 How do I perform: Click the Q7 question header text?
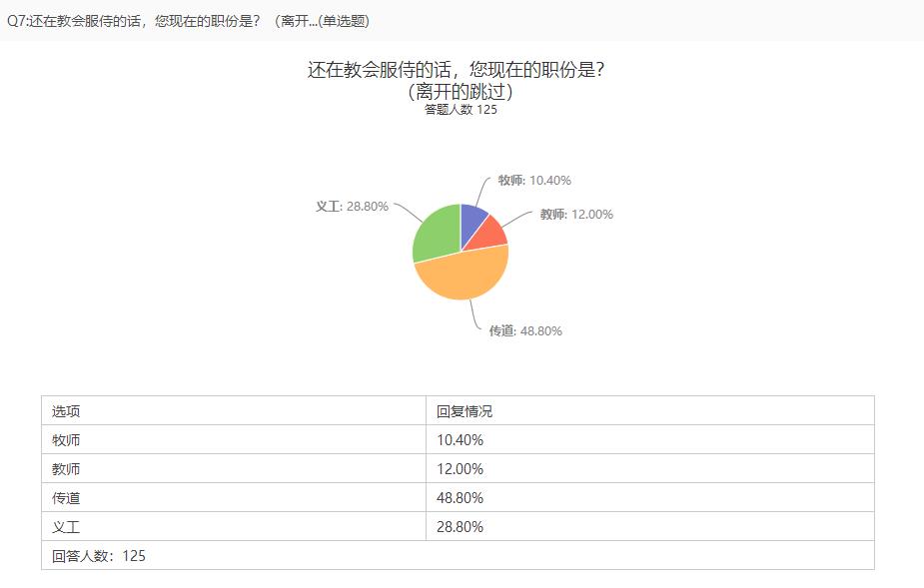click(188, 21)
